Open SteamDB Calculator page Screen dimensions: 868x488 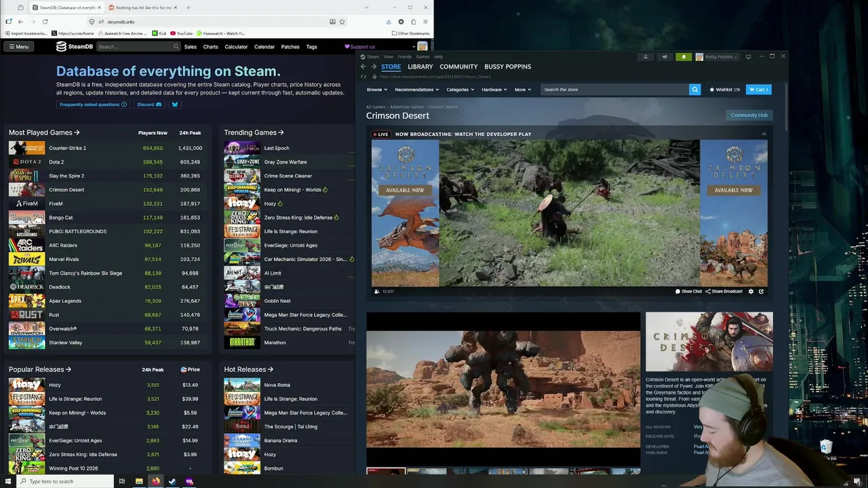[x=236, y=47]
